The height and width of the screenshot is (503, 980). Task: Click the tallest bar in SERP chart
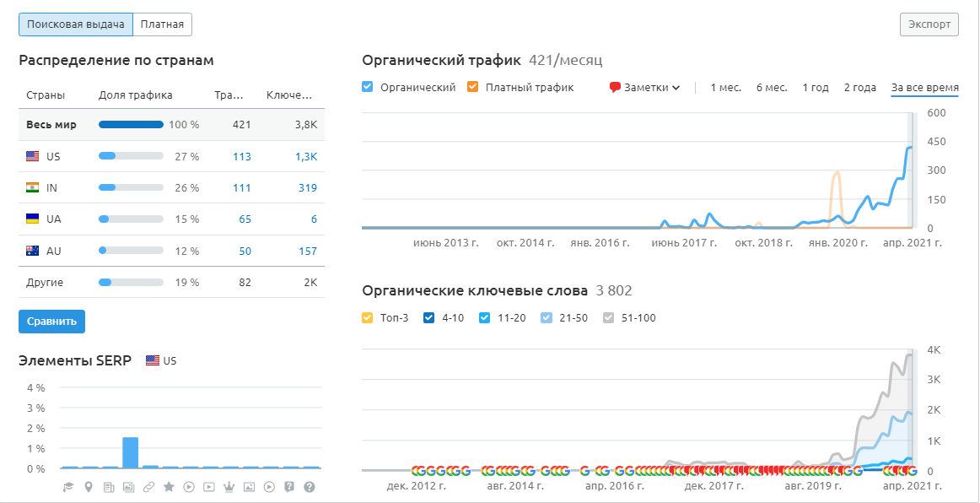pyautogui.click(x=130, y=452)
